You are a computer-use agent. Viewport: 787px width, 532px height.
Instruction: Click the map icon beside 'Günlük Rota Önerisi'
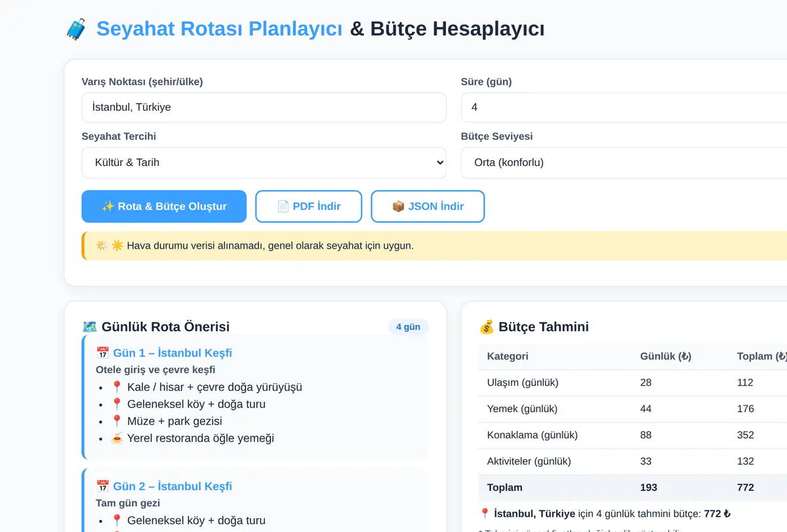pyautogui.click(x=90, y=327)
